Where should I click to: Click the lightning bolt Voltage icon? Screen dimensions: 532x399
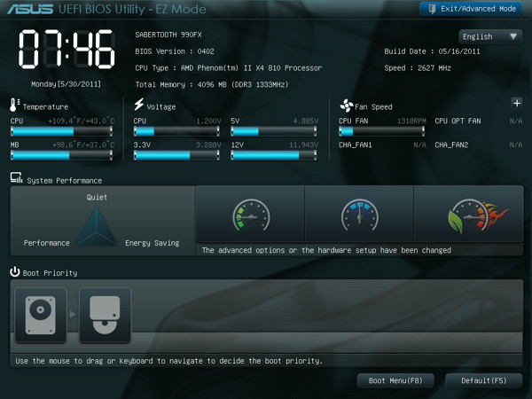139,104
